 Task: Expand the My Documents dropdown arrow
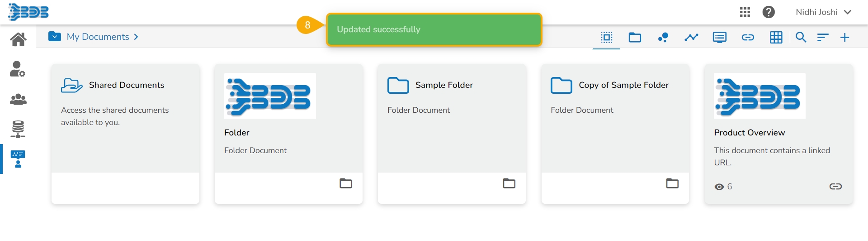pos(55,37)
